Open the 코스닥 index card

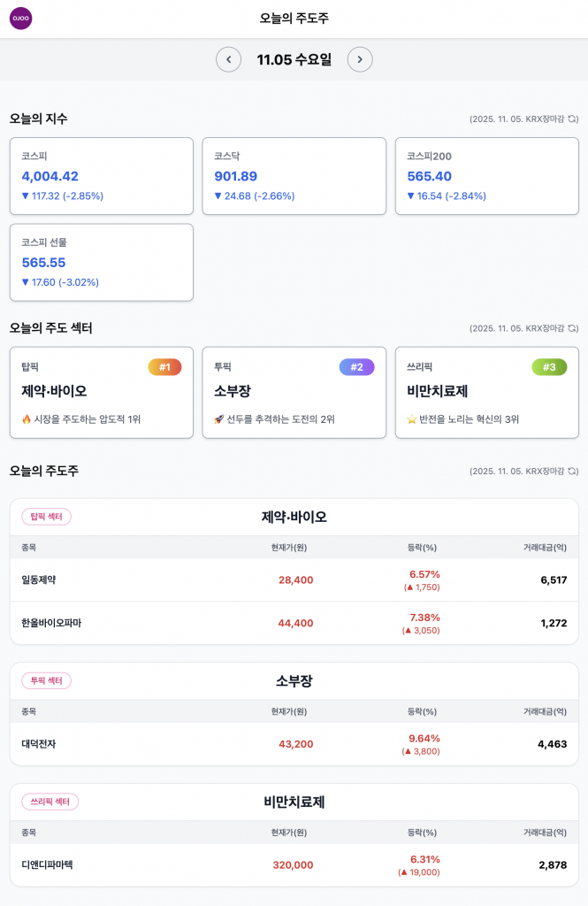click(x=294, y=176)
